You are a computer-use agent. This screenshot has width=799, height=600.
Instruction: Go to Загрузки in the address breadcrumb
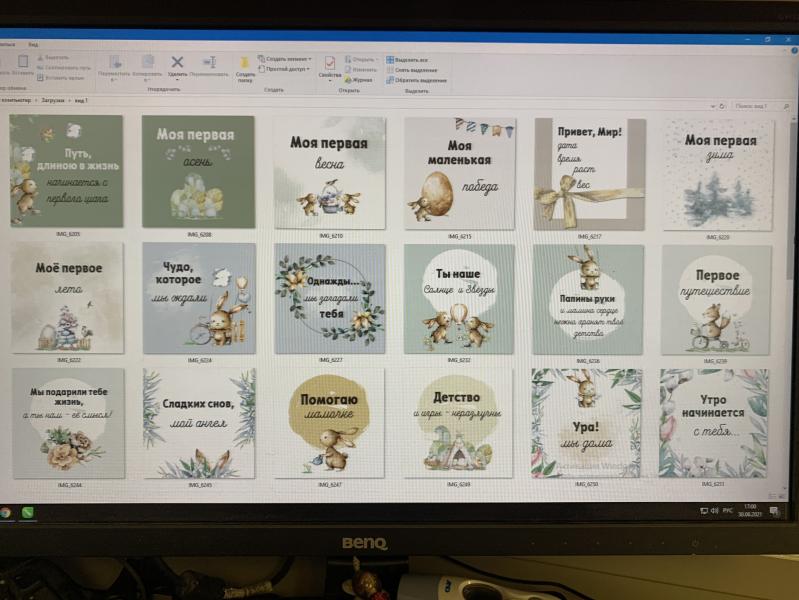pos(52,101)
